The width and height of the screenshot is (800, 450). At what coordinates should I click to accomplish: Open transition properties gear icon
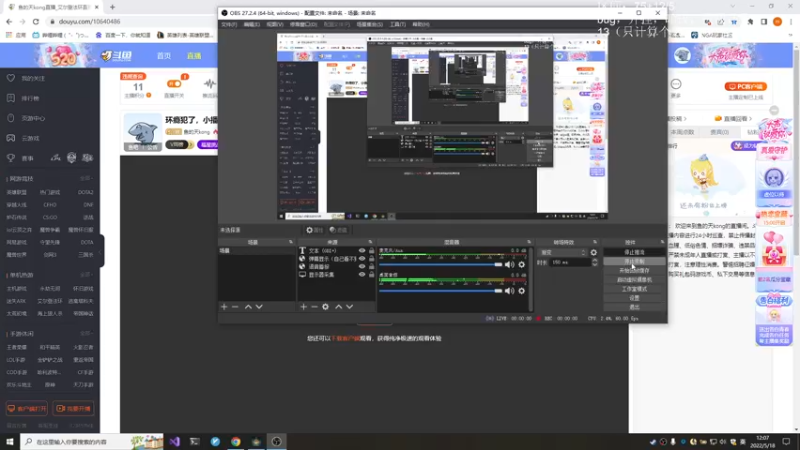(593, 253)
